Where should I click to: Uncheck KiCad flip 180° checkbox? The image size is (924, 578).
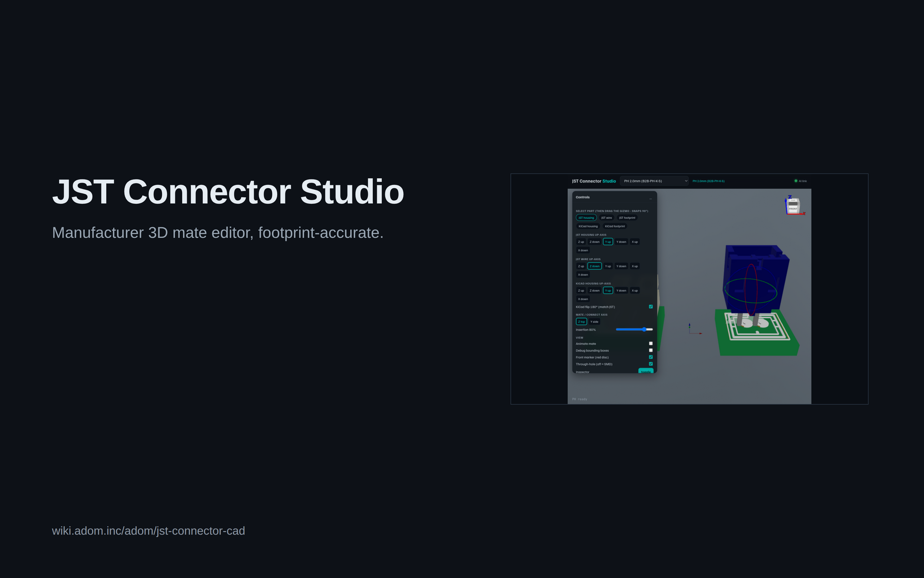(x=650, y=307)
